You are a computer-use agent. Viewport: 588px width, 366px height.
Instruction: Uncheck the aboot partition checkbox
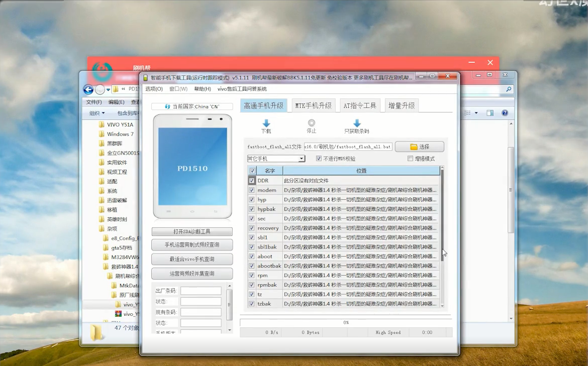coord(252,256)
